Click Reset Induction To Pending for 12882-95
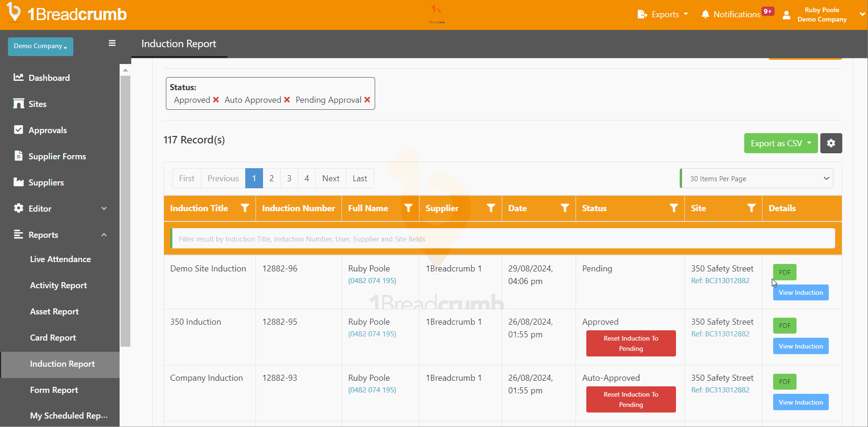The width and height of the screenshot is (868, 427). point(631,343)
